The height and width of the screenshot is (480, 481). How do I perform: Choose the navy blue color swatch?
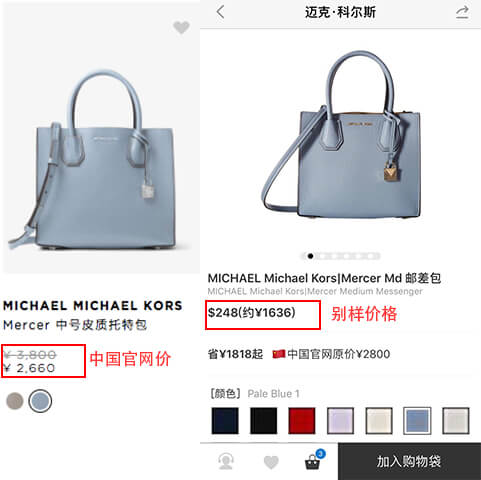coord(225,421)
